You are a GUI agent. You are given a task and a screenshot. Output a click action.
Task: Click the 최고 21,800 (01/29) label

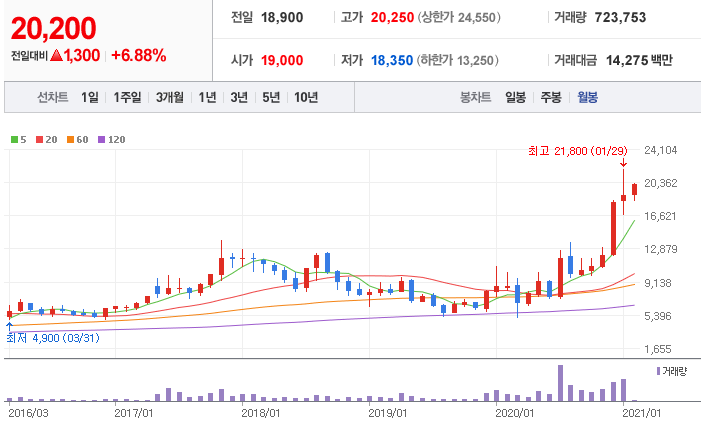(x=578, y=151)
